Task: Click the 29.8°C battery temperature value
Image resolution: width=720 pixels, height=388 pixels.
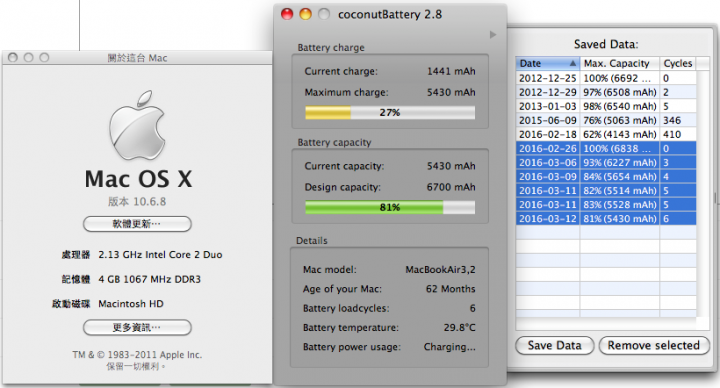Action: pos(460,327)
